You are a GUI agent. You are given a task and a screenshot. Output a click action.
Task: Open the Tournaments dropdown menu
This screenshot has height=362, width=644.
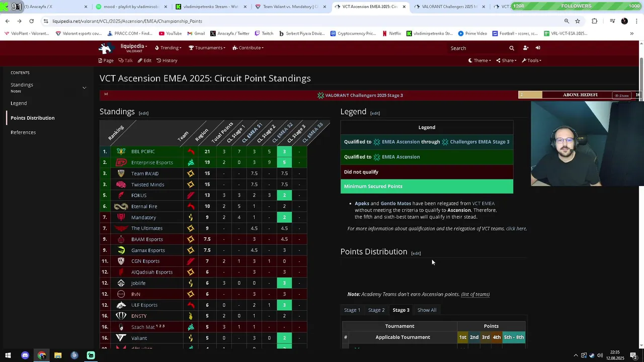point(206,48)
